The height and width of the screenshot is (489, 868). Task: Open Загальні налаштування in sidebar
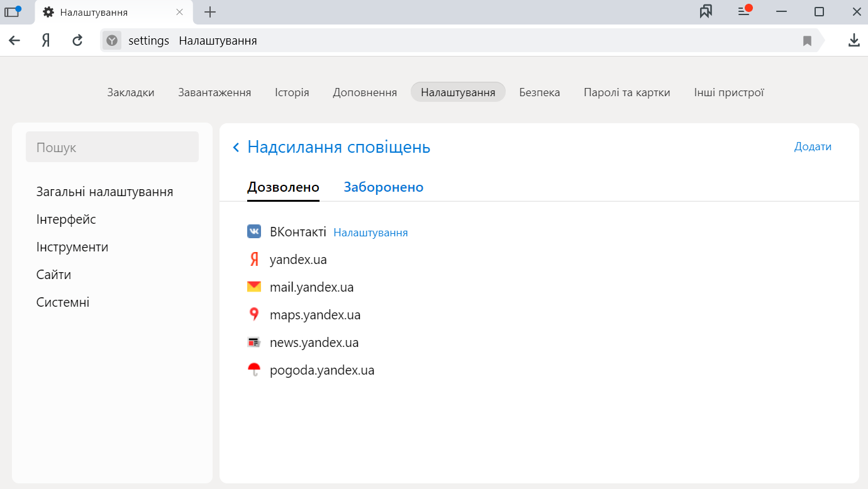[x=105, y=192]
